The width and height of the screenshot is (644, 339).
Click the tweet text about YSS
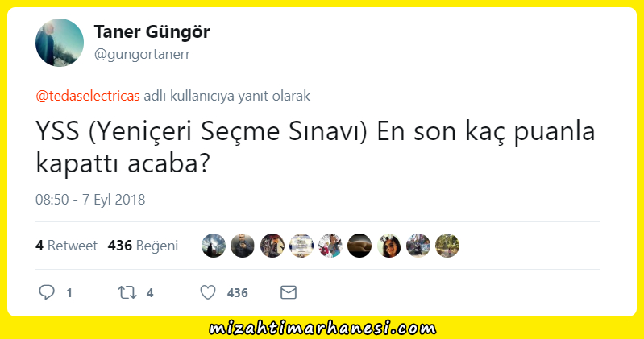tap(315, 147)
